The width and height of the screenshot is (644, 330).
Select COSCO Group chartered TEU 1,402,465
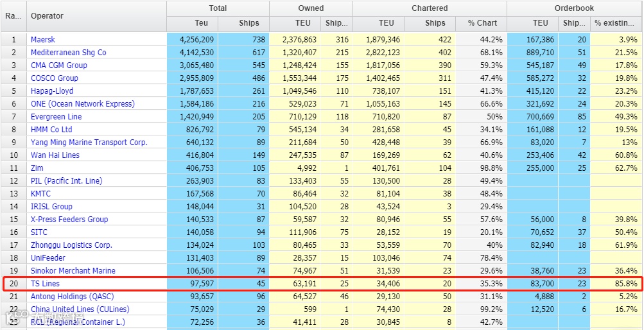tap(378, 78)
